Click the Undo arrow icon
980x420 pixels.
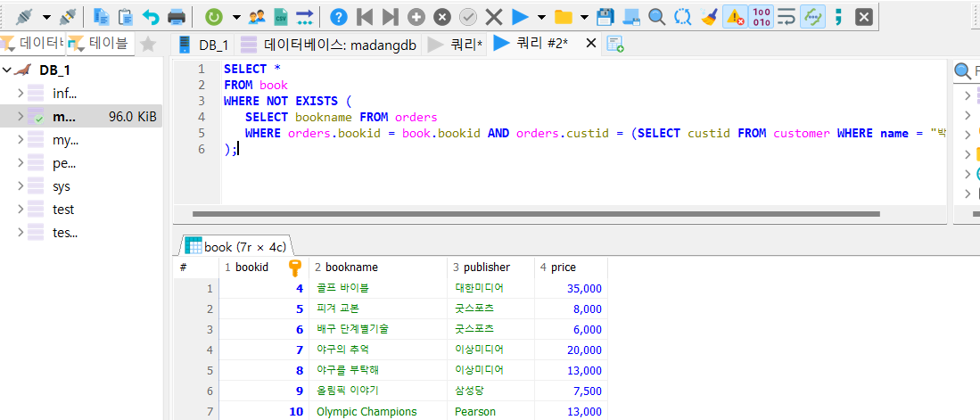pyautogui.click(x=151, y=17)
